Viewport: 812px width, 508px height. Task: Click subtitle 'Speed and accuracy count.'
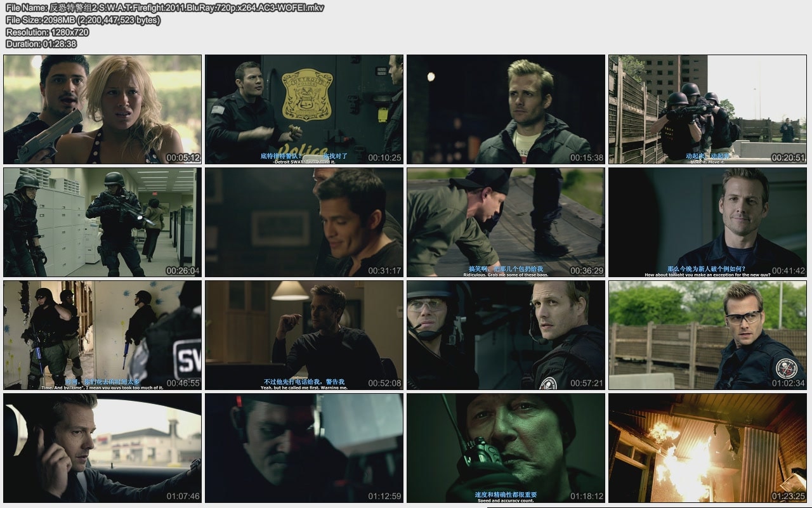point(506,501)
